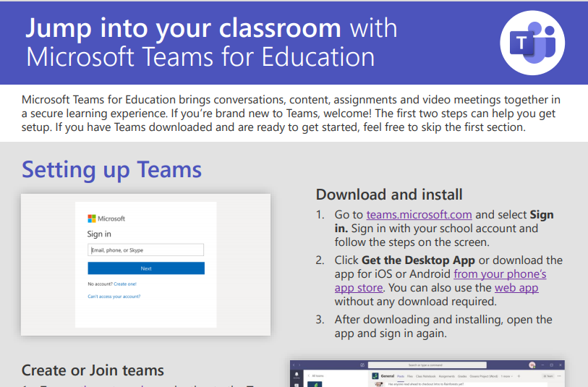Click the General channel team icon
The image size is (588, 387).
(375, 376)
